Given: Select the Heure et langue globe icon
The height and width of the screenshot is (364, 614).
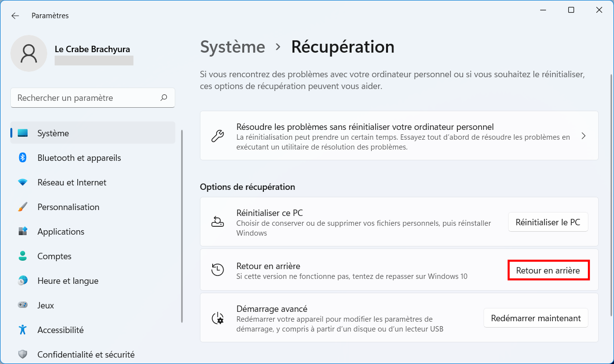Looking at the screenshot, I should click(23, 281).
